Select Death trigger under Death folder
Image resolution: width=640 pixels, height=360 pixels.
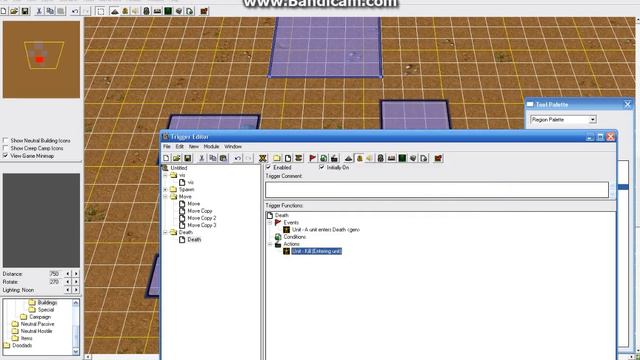tap(194, 240)
